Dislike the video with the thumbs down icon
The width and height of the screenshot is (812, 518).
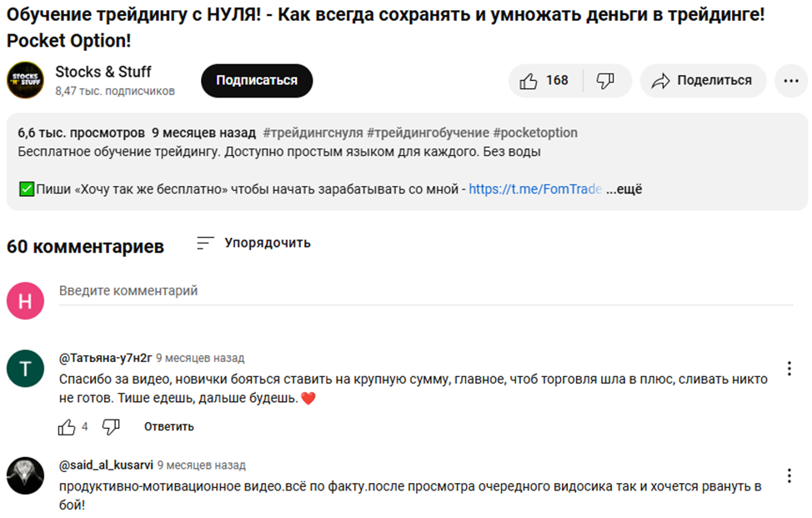[x=604, y=80]
